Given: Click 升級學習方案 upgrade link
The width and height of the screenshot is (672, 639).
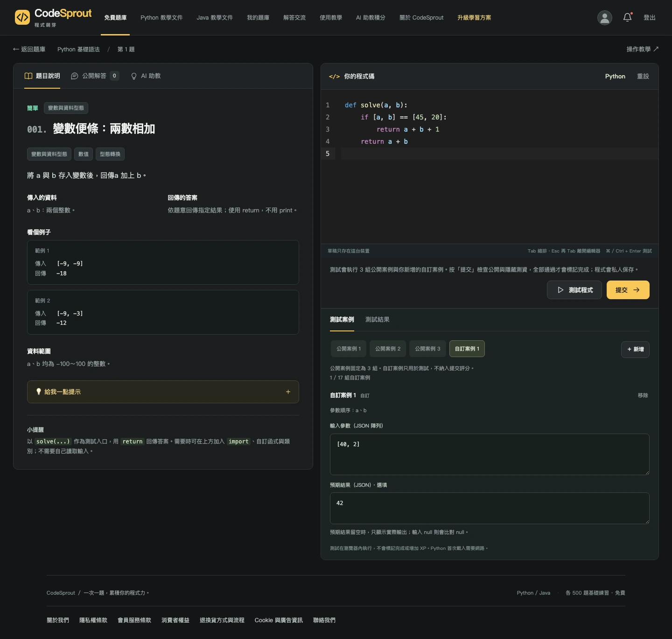Looking at the screenshot, I should pos(474,18).
